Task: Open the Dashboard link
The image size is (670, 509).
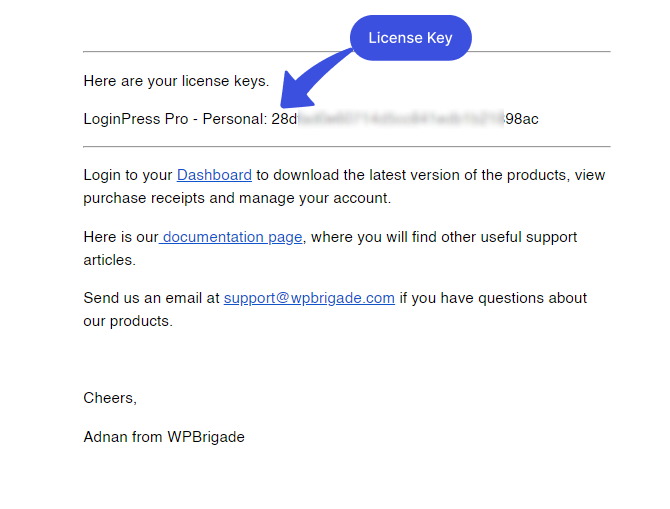Action: pos(214,175)
